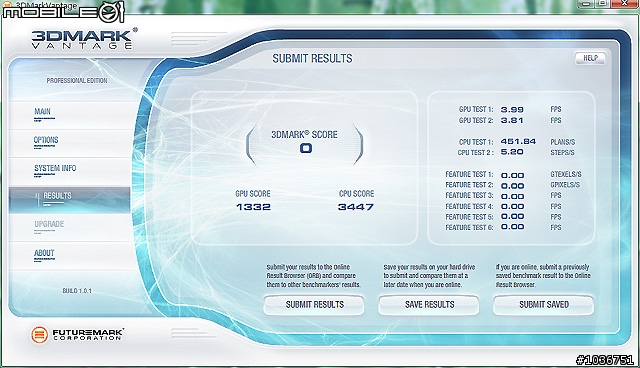Click the Save Results button

(429, 305)
